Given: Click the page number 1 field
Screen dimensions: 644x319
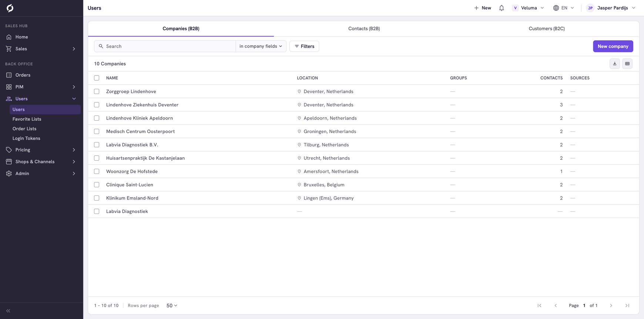Looking at the screenshot, I should [584, 306].
